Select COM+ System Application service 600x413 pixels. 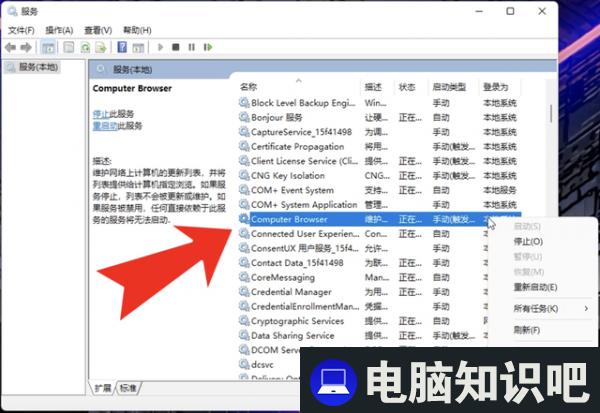[x=378, y=205]
